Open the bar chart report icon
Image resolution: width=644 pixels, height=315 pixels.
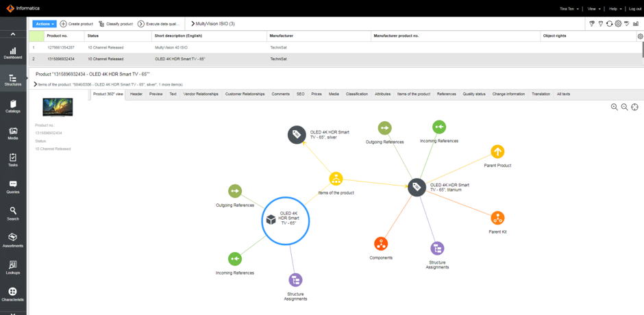tap(636, 24)
